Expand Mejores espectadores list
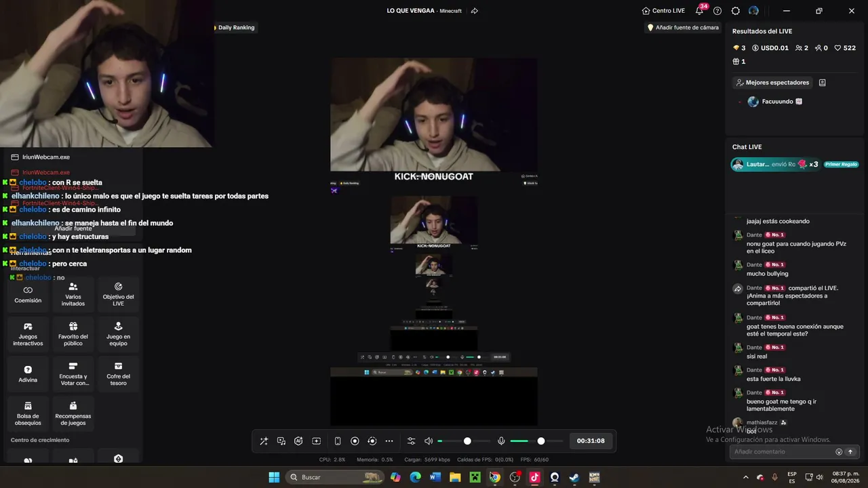Screen dimensions: 868x488 click(772, 83)
